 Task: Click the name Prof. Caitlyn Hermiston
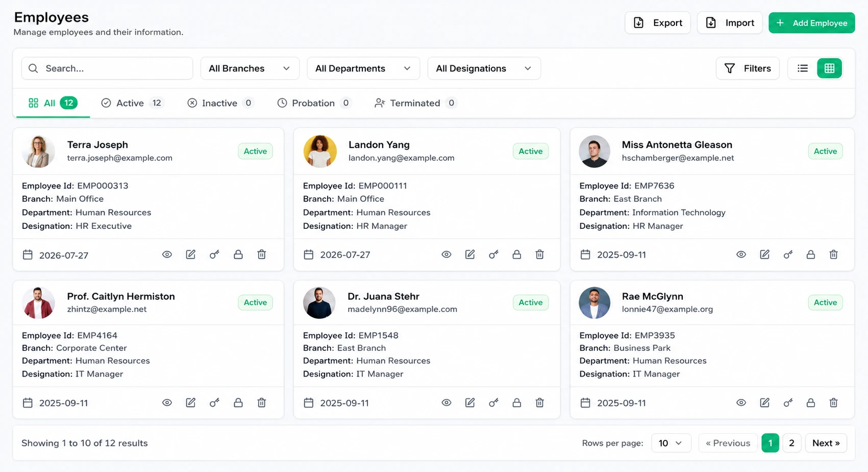pyautogui.click(x=121, y=296)
